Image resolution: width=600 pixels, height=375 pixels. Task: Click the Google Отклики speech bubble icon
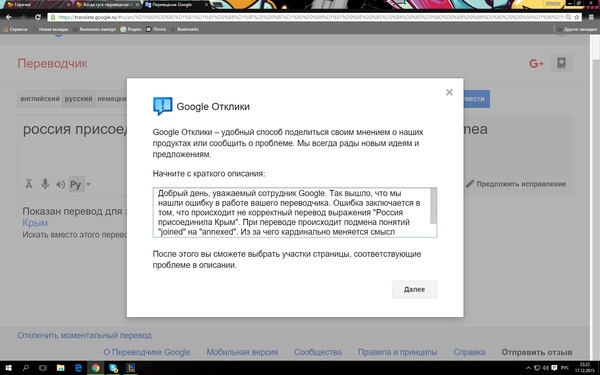click(163, 106)
